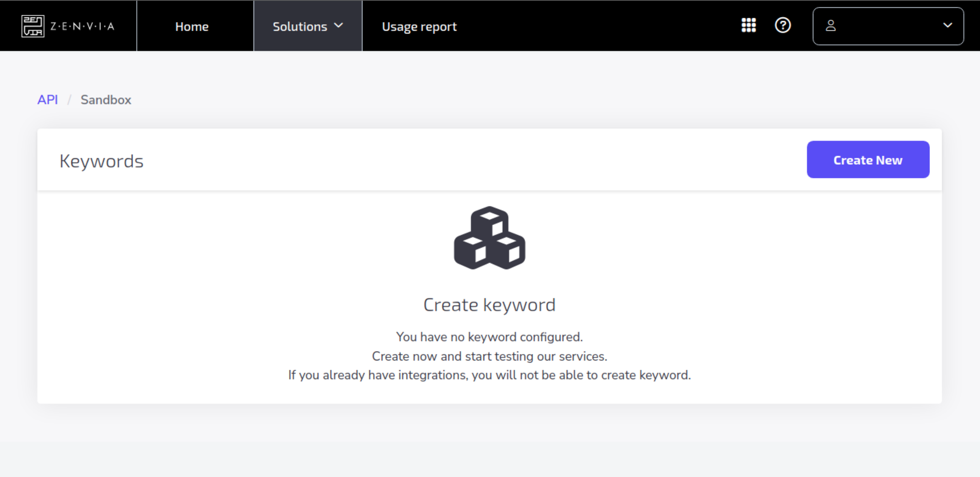
Task: Click 'You have no keyword configured' text
Action: pos(489,337)
